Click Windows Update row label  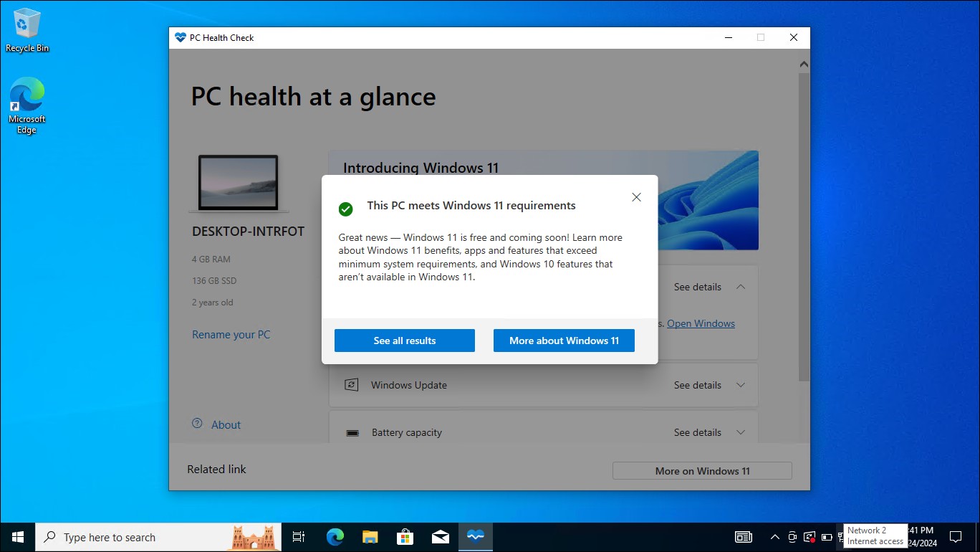(x=409, y=385)
